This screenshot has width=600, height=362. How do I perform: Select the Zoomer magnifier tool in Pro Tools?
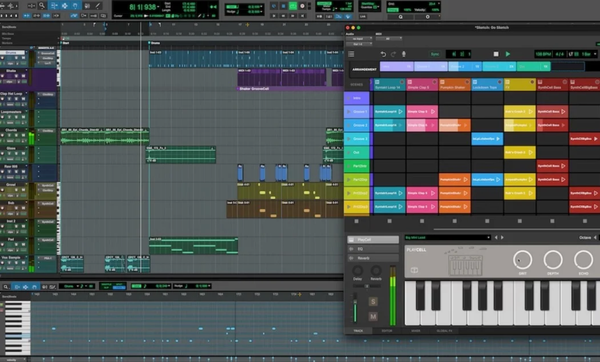click(42, 6)
